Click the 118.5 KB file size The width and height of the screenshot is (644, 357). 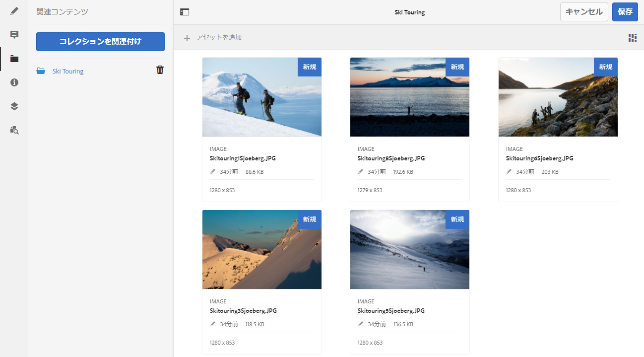[x=255, y=324]
